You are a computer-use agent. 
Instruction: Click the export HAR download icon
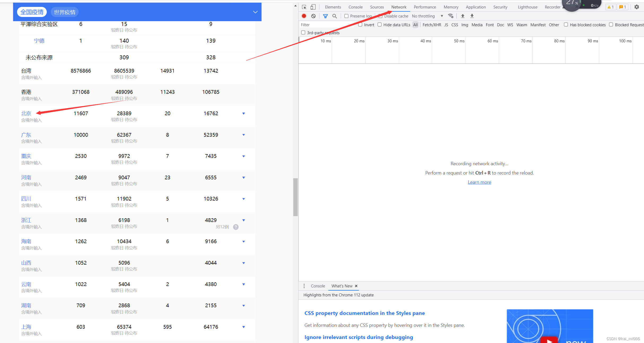click(x=472, y=16)
